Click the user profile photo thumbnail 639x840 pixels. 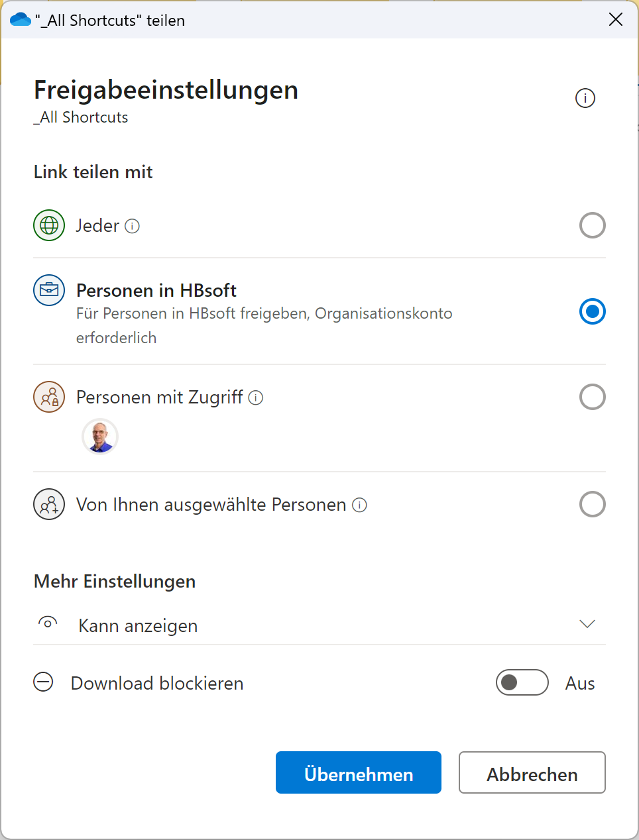[x=100, y=437]
